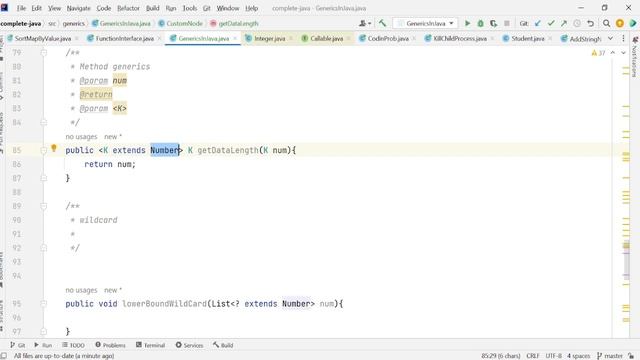Show Git history clock icon
640x360 pixels.
pyautogui.click(x=577, y=24)
